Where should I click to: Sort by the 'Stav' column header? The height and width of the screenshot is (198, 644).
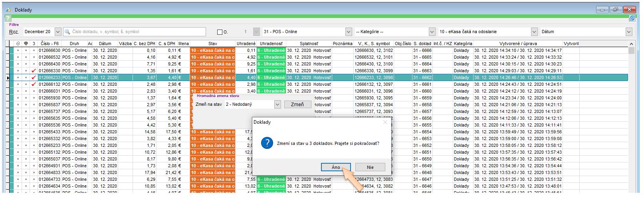tap(212, 44)
